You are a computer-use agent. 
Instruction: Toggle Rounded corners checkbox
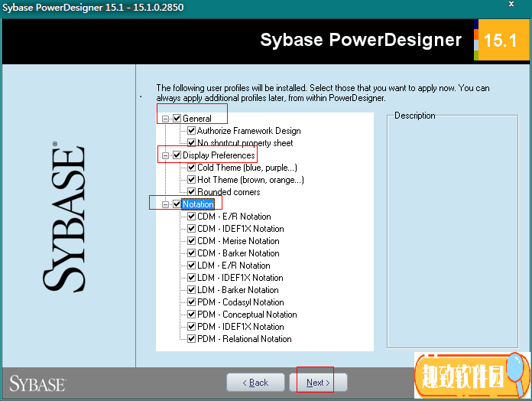tap(191, 191)
